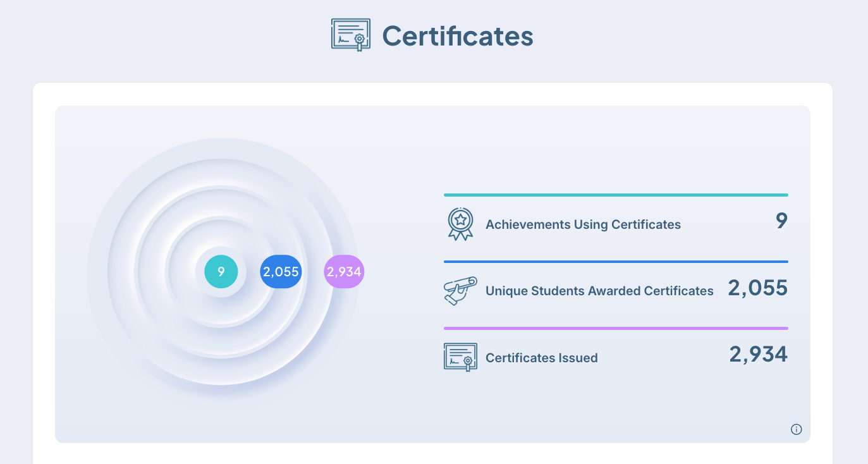Click the hand holding diploma icon

click(460, 291)
